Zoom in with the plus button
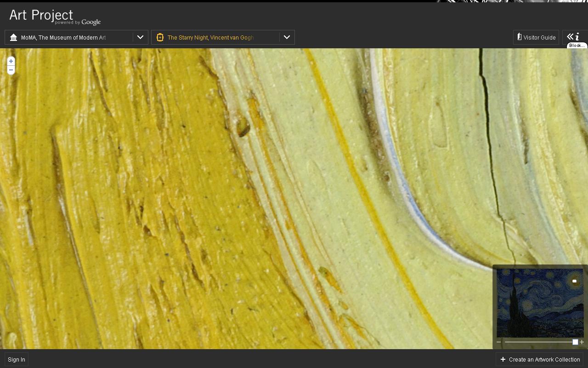This screenshot has width=588, height=368. tap(11, 61)
